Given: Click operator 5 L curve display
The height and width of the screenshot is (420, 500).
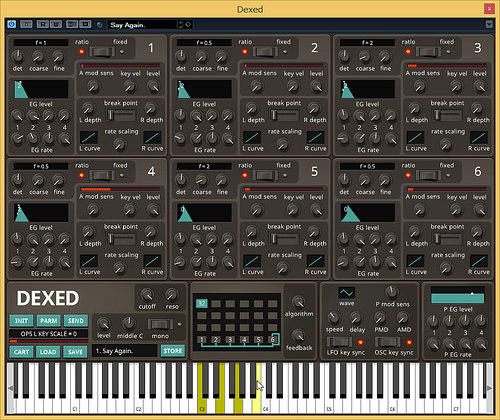Looking at the screenshot, I should pyautogui.click(x=252, y=261).
